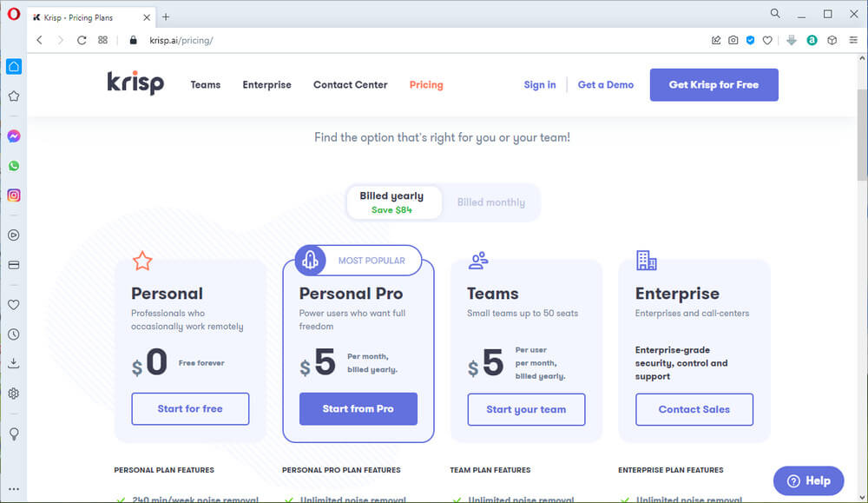Viewport: 868px width, 503px height.
Task: Open sidebar three-dots setup menu
Action: click(14, 488)
